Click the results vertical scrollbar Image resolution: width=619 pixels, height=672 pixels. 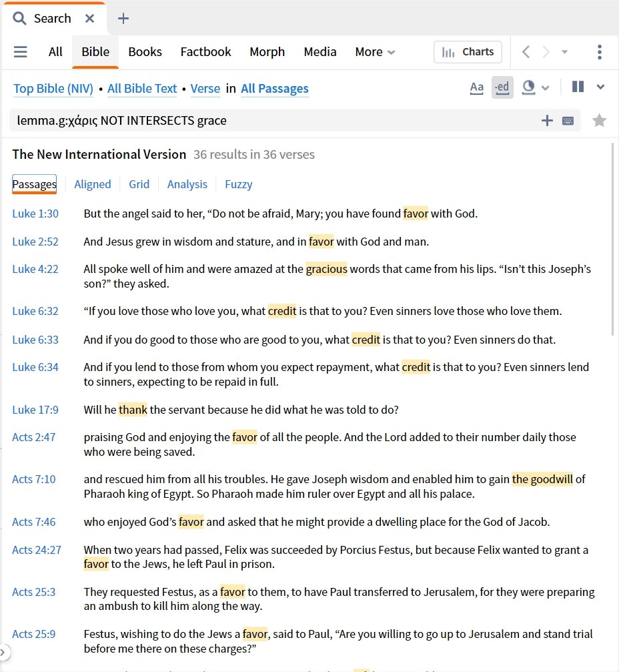pos(612,239)
